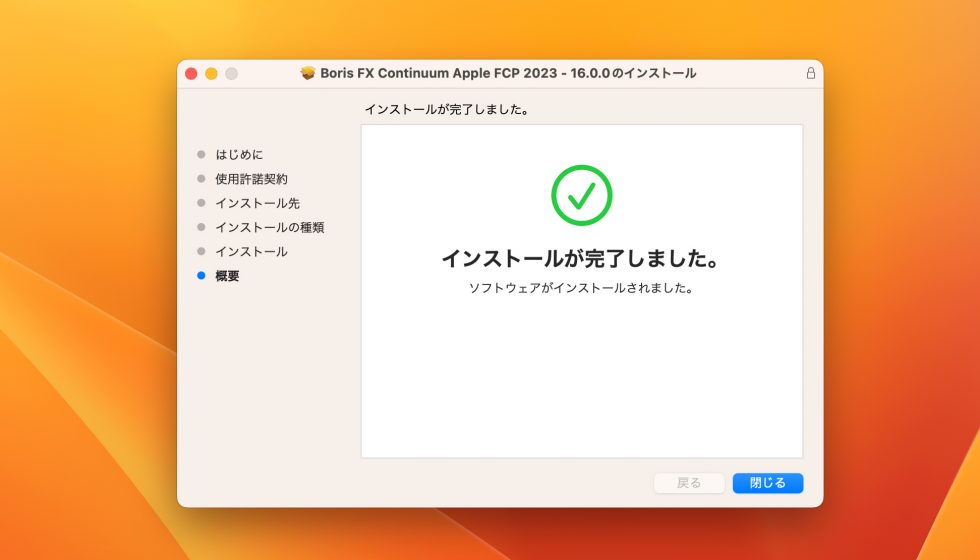980x560 pixels.
Task: Click the installer package icon in the title
Action: 308,73
